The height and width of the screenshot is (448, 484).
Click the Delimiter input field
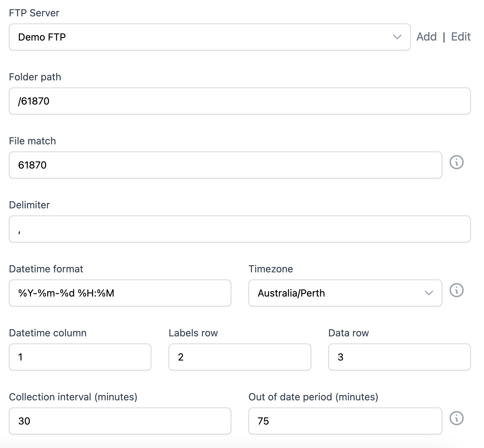click(x=239, y=229)
